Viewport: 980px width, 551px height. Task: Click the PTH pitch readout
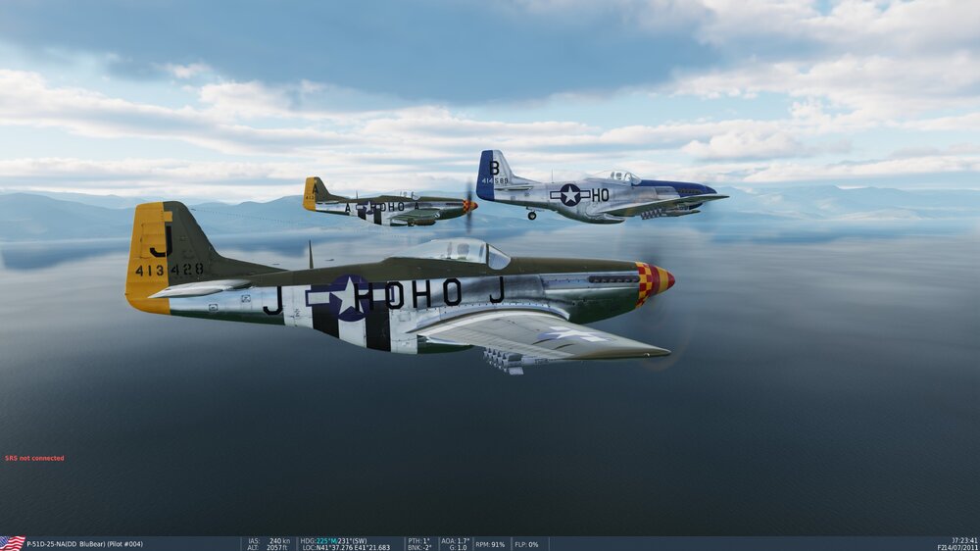[x=419, y=540]
